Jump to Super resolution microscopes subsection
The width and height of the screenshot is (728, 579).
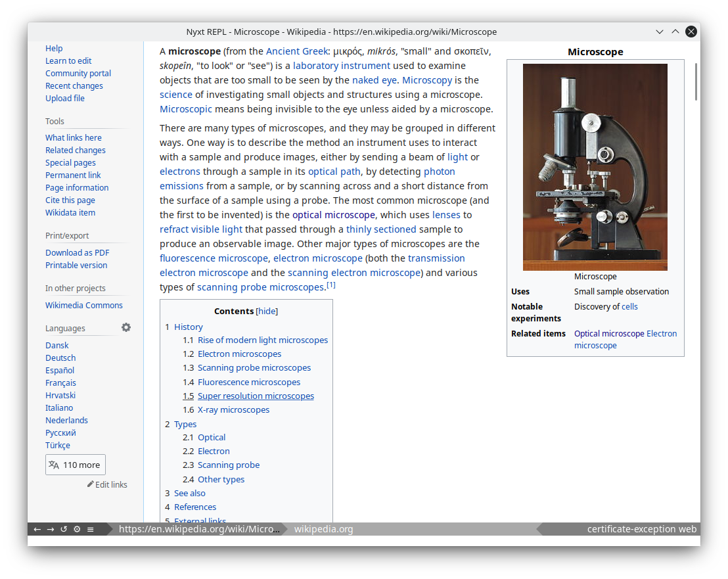[x=256, y=396]
